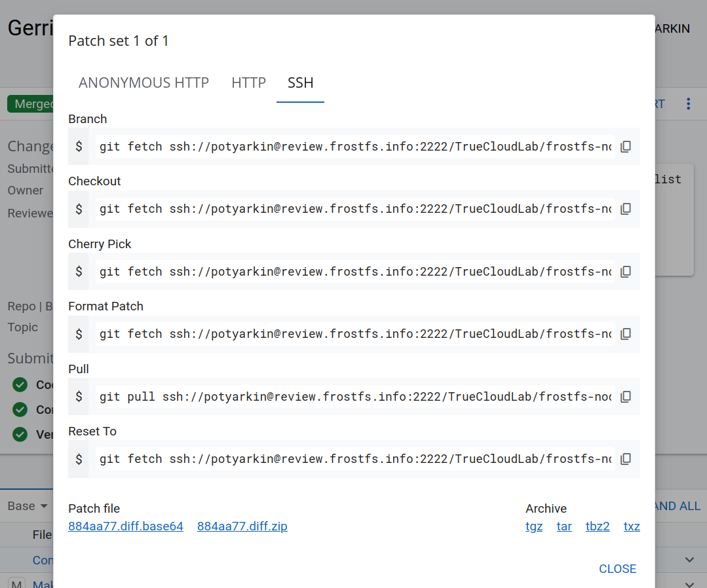Open the three-dot more actions menu
Viewport: 707px width, 588px height.
tap(688, 104)
